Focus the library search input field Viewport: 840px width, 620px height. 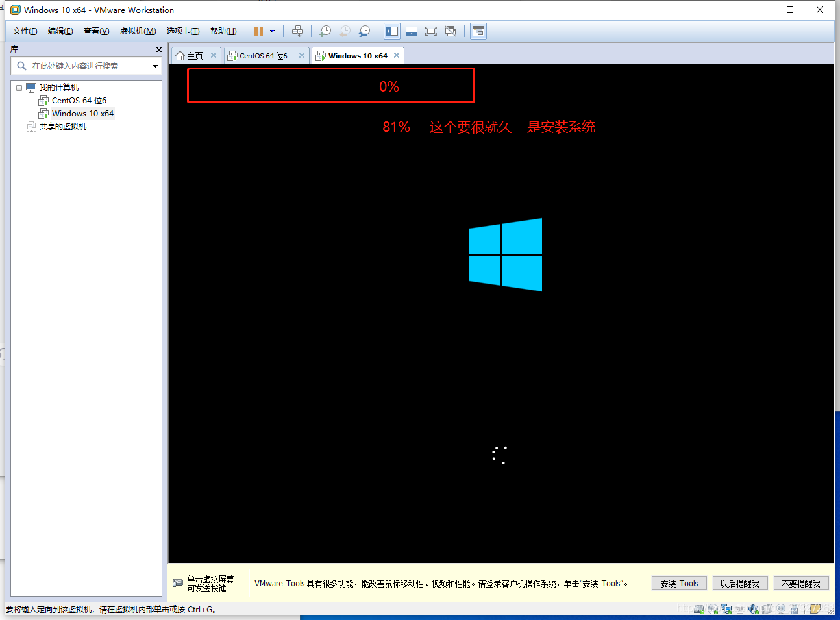pyautogui.click(x=88, y=66)
